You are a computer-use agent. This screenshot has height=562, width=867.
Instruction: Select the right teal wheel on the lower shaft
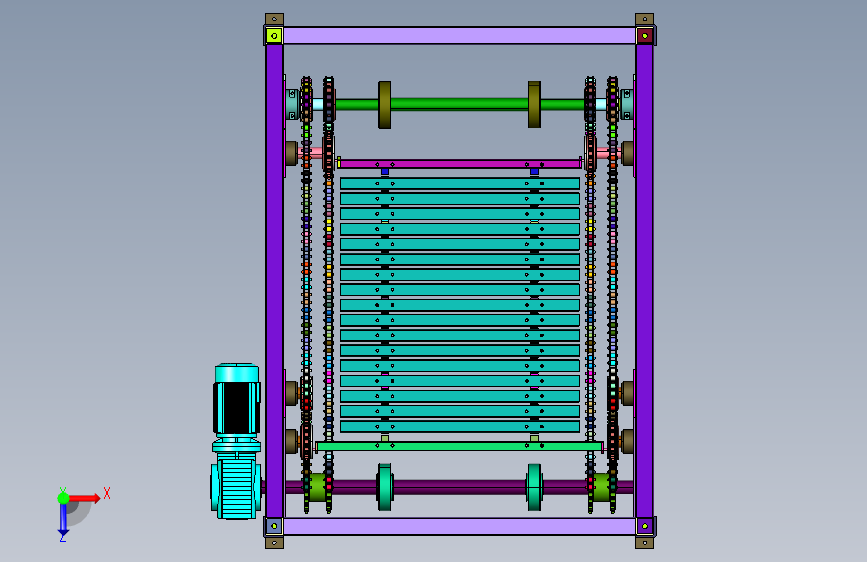[x=534, y=487]
